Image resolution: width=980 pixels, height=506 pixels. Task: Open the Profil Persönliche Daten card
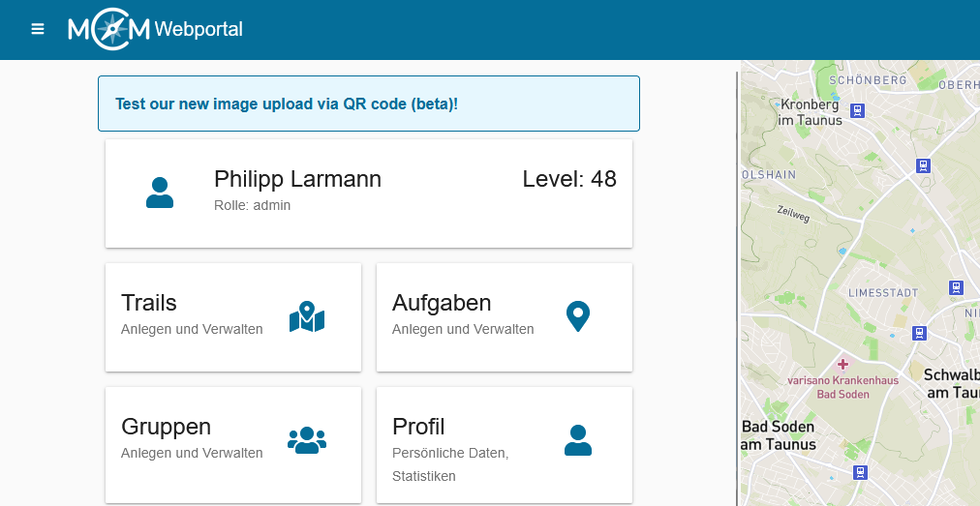coord(504,444)
